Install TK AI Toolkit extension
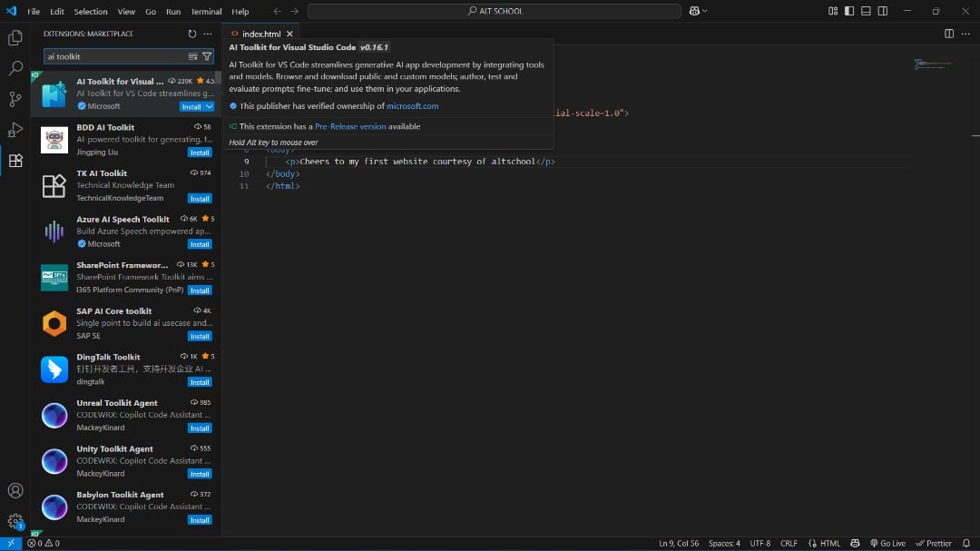This screenshot has width=980, height=551. point(200,199)
